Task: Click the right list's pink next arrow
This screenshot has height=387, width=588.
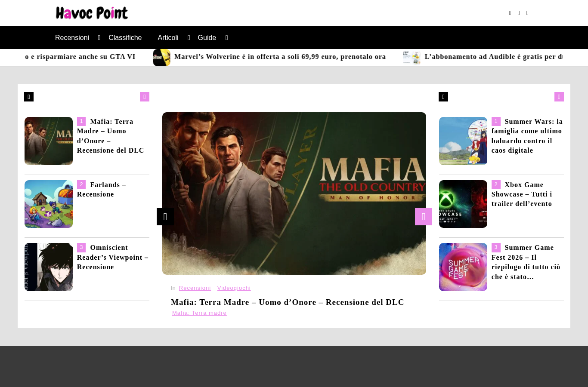Action: (x=559, y=97)
